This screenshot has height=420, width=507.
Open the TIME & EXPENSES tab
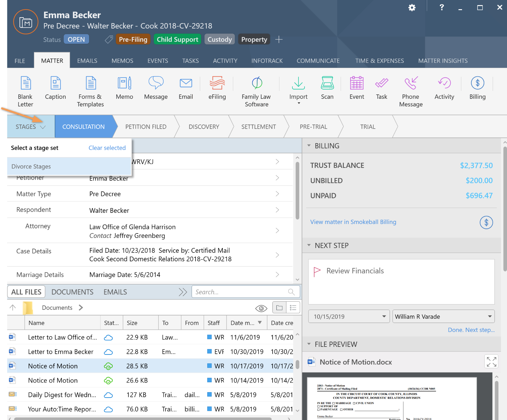[x=380, y=61]
